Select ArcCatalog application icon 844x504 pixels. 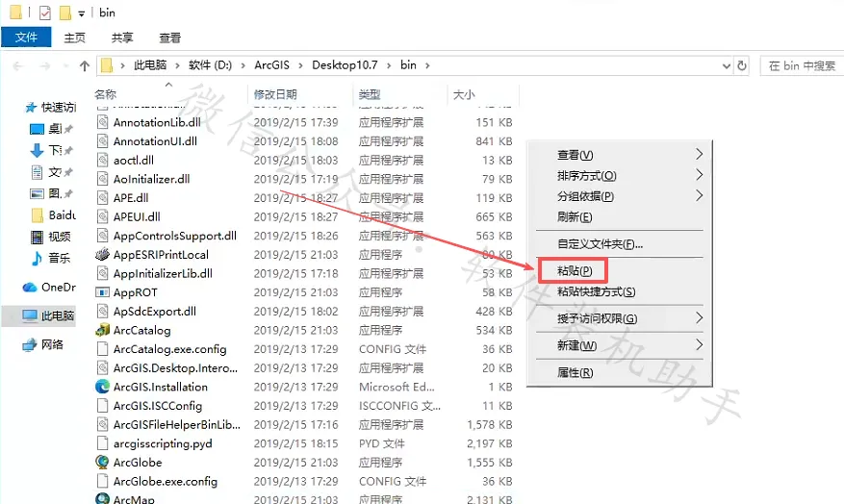click(x=102, y=330)
